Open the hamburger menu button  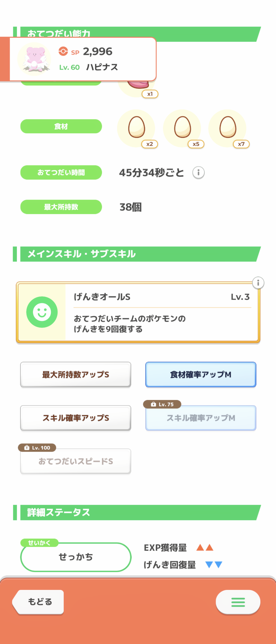pos(238,602)
